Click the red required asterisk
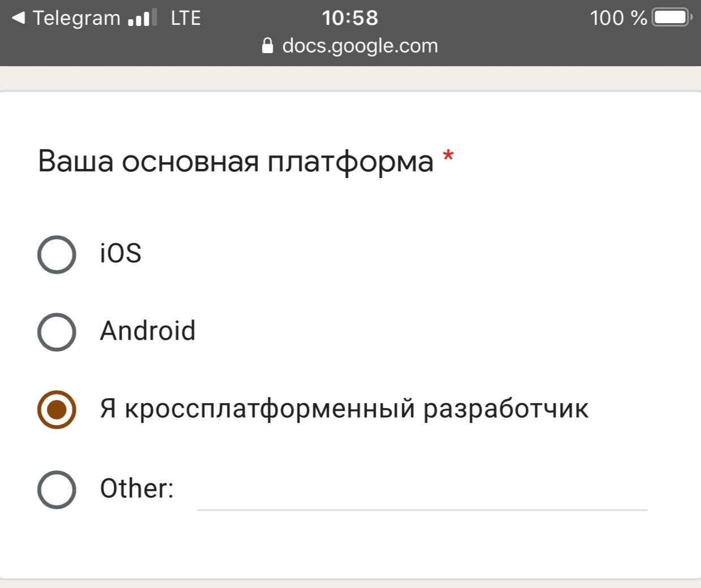Image resolution: width=701 pixels, height=588 pixels. 448,157
